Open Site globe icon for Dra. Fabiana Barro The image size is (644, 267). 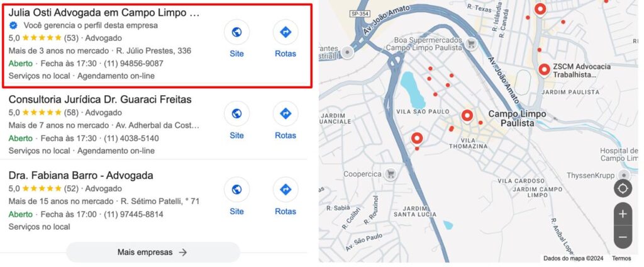tap(236, 190)
